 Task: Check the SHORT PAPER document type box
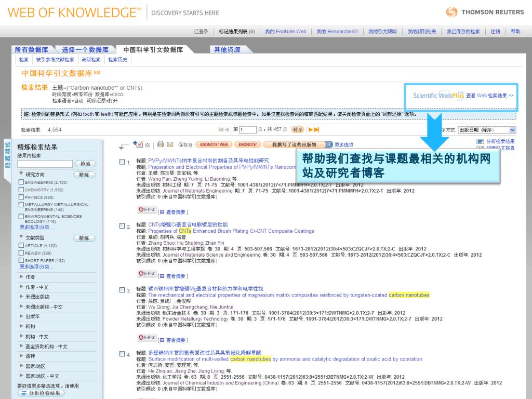tap(21, 261)
